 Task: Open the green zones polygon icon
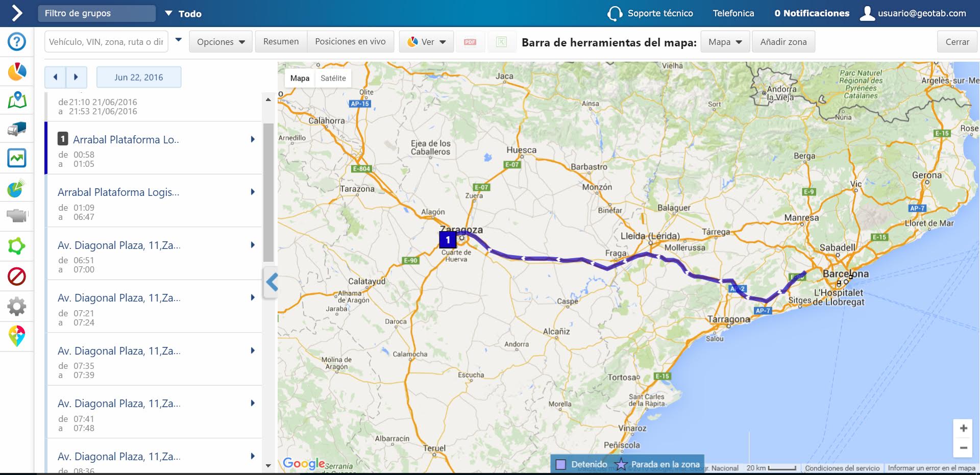pyautogui.click(x=17, y=246)
